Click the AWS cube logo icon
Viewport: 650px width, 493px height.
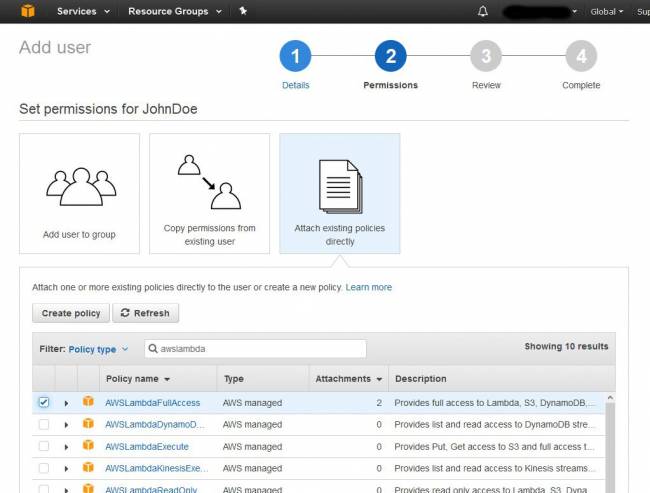coord(27,11)
